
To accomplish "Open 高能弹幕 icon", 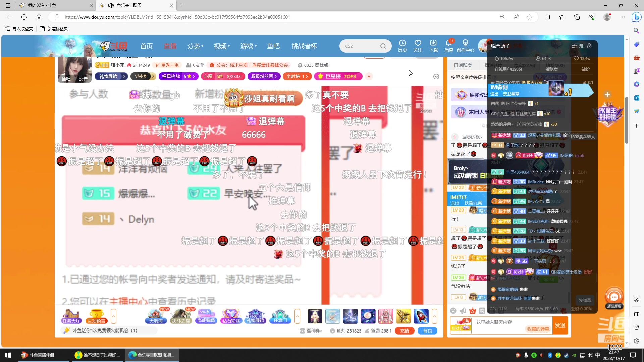I will (x=206, y=316).
